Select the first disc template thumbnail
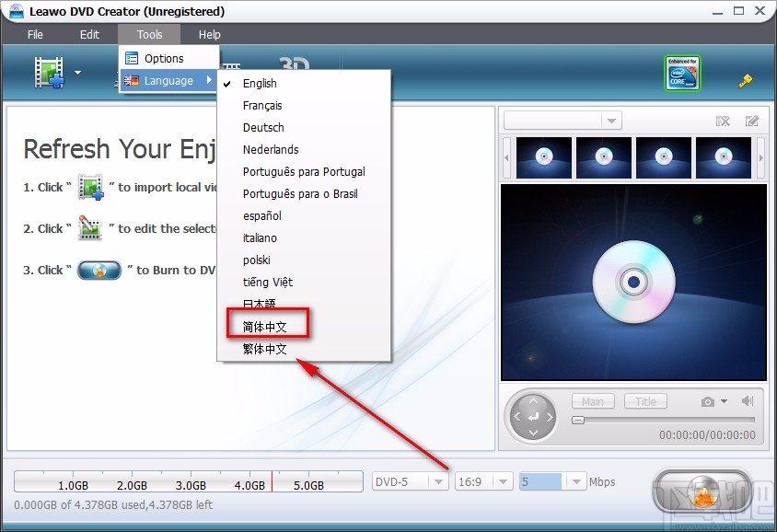 [543, 157]
